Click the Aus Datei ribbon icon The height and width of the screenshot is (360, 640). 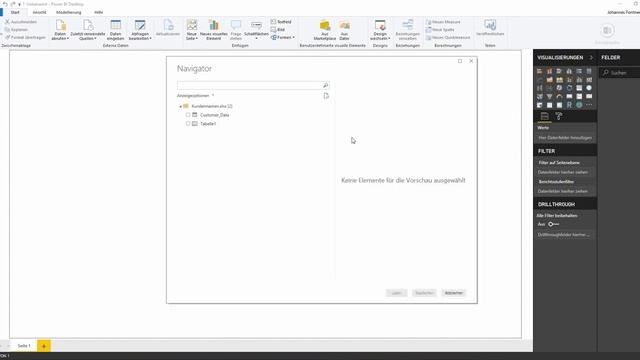tap(344, 29)
